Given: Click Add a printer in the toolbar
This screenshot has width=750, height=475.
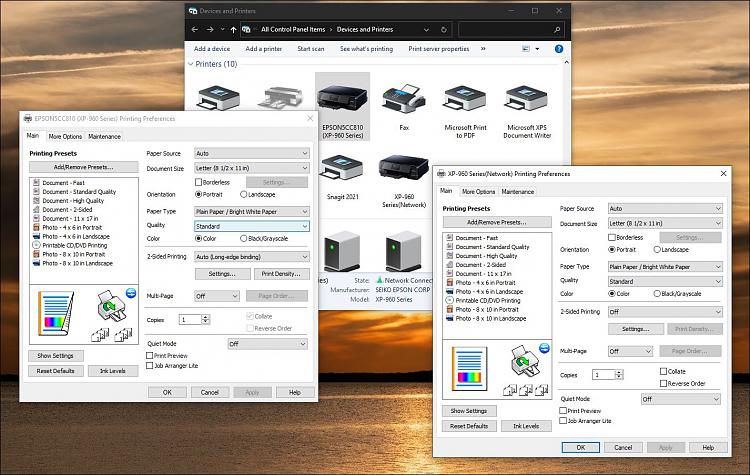Looking at the screenshot, I should pos(264,49).
